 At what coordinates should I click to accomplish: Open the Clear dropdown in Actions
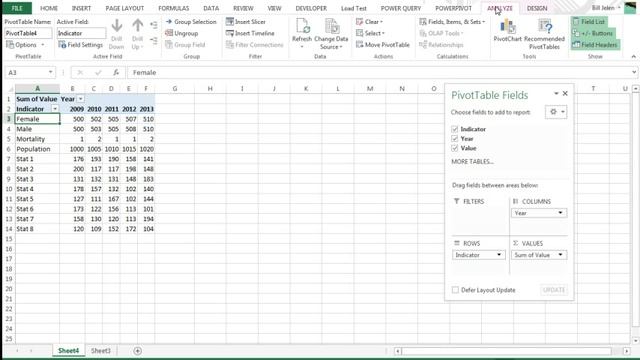click(x=369, y=22)
